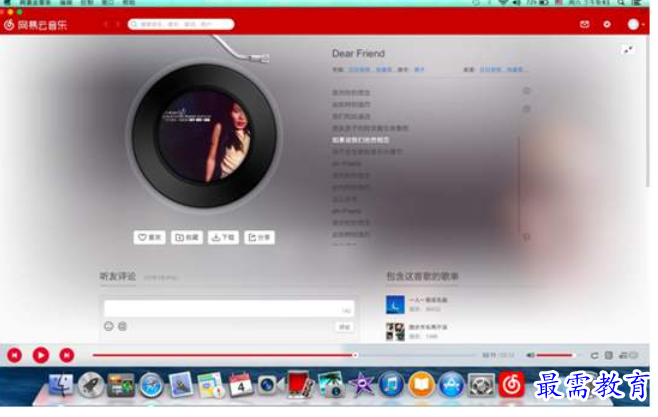Open Maps from the dock
Screen dimensions: 658x417
(211, 385)
